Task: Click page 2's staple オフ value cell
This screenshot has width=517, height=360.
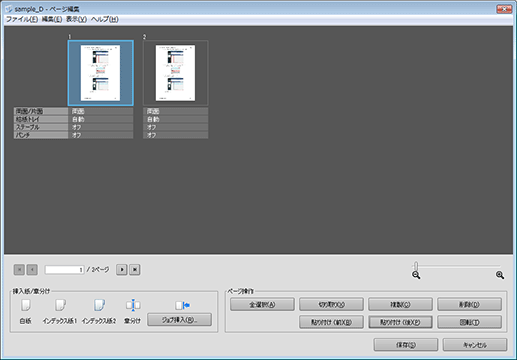Action: (176, 127)
